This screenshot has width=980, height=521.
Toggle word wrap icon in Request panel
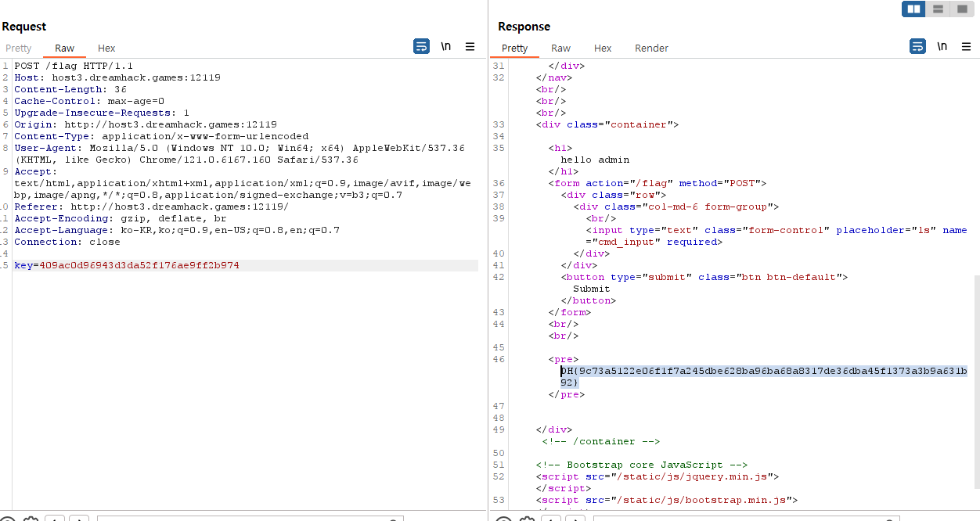click(421, 47)
